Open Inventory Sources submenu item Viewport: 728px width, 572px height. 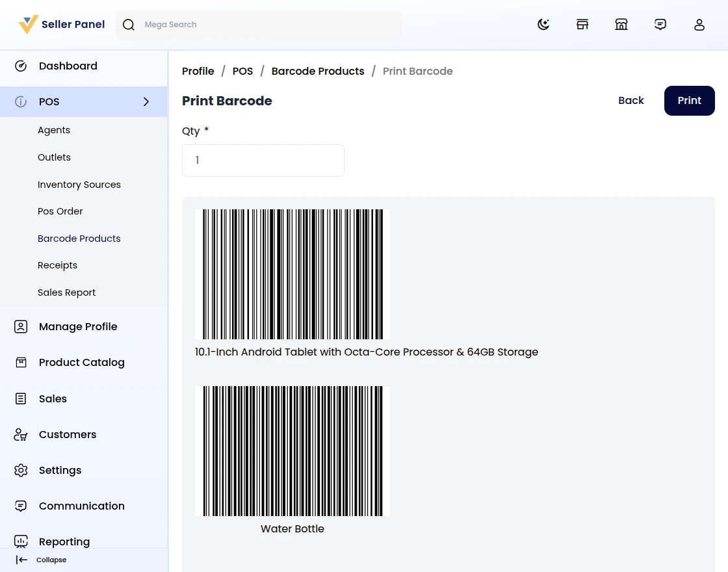click(79, 185)
